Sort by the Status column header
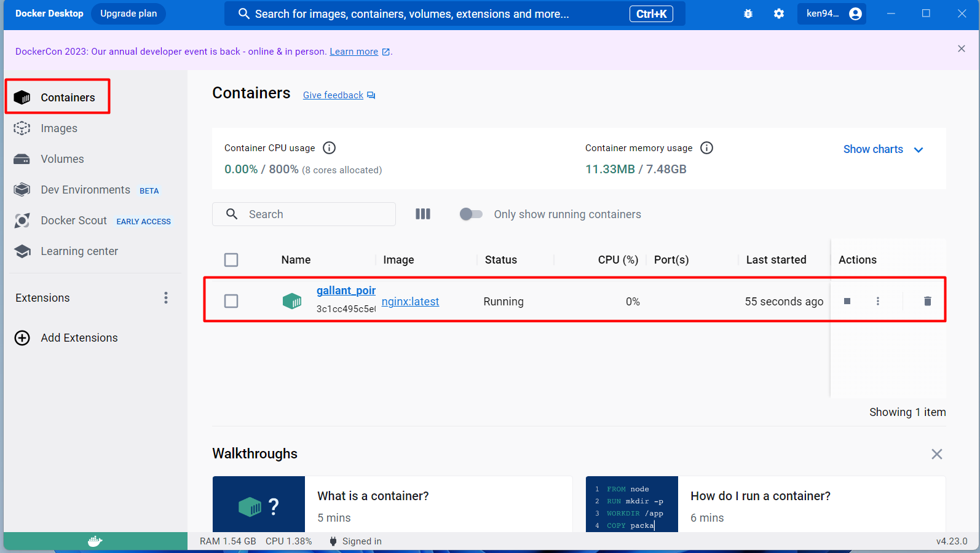Image resolution: width=980 pixels, height=553 pixels. pos(501,260)
